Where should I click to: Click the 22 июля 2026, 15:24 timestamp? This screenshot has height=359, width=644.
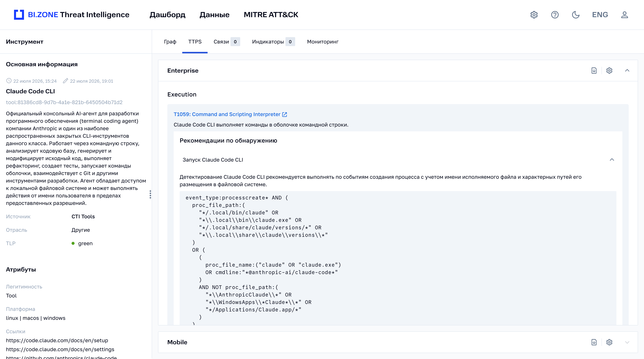[x=35, y=81]
